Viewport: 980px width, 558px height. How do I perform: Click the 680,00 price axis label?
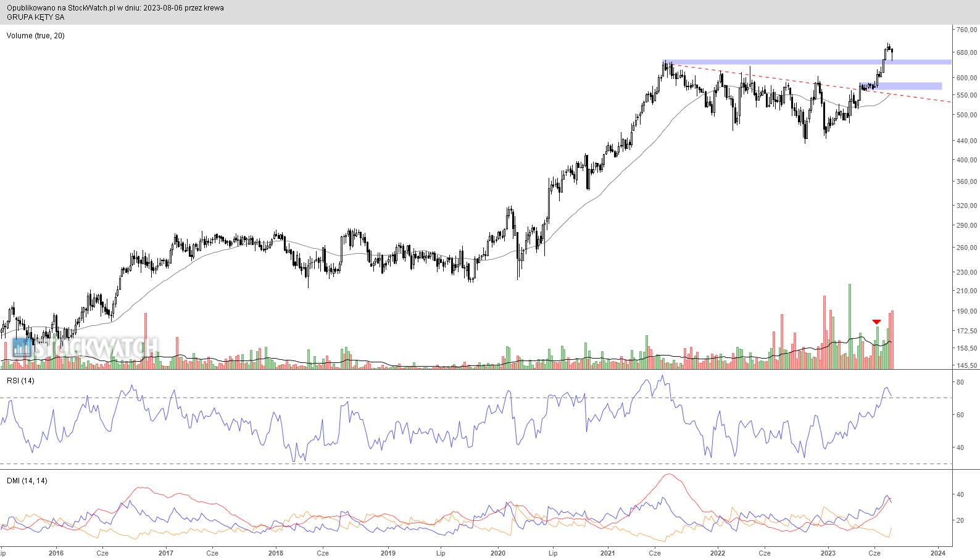click(x=967, y=52)
